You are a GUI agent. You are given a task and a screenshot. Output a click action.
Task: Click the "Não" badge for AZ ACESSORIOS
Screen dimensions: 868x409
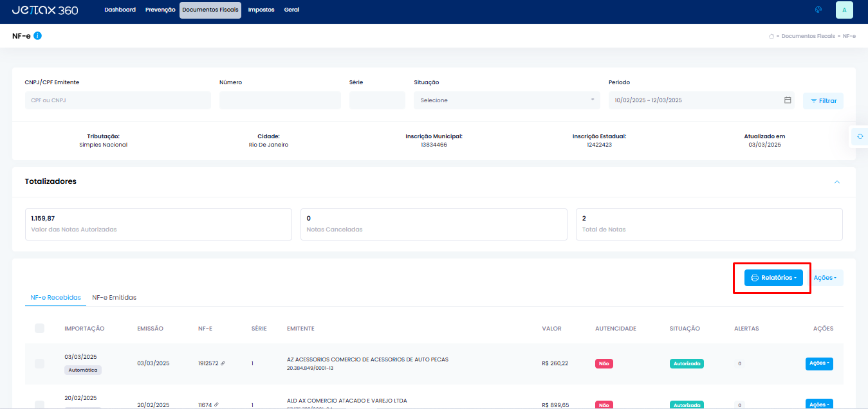point(604,363)
